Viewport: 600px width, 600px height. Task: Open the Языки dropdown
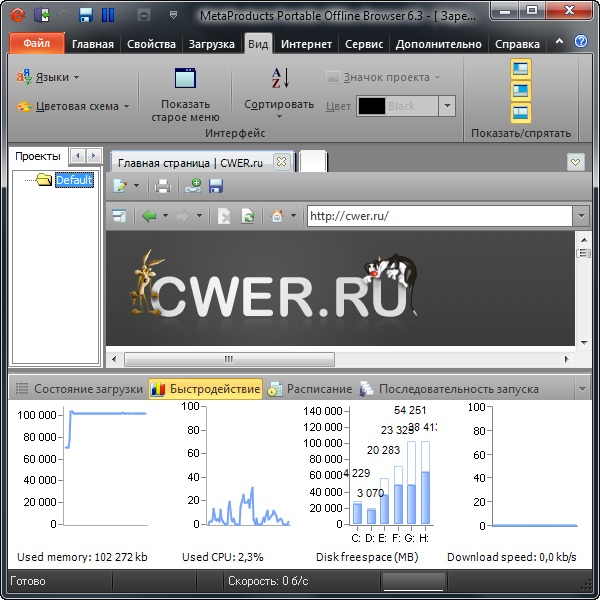tap(48, 77)
